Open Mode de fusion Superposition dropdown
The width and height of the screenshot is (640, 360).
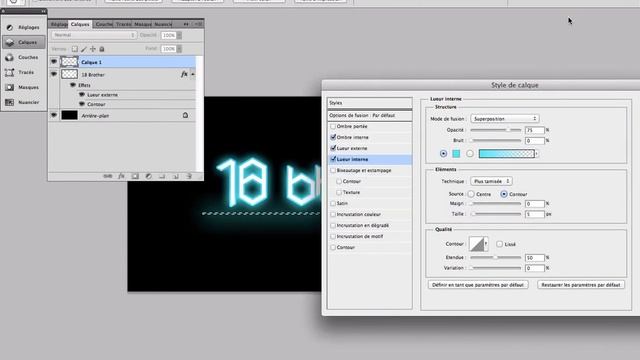tap(505, 119)
